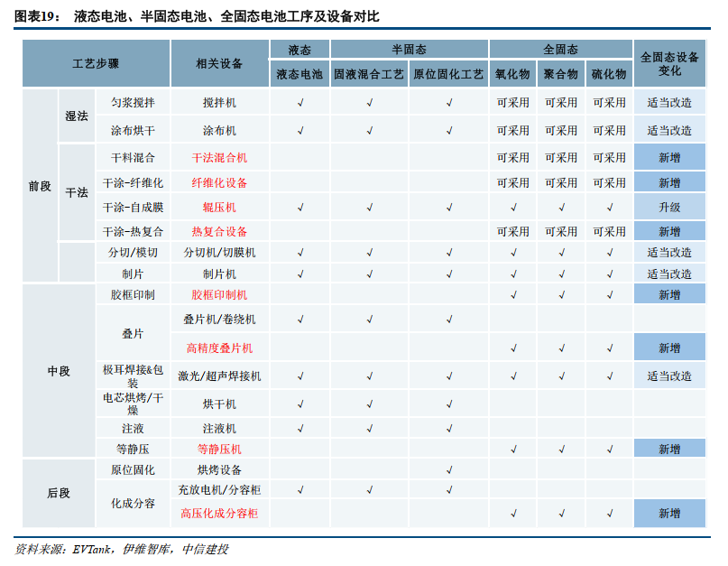The height and width of the screenshot is (566, 728).
Task: Click the 干料混合 step
Action: tap(133, 158)
